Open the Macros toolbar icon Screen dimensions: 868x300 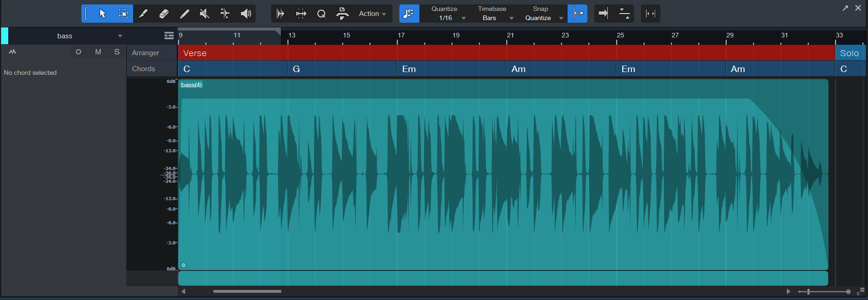342,14
